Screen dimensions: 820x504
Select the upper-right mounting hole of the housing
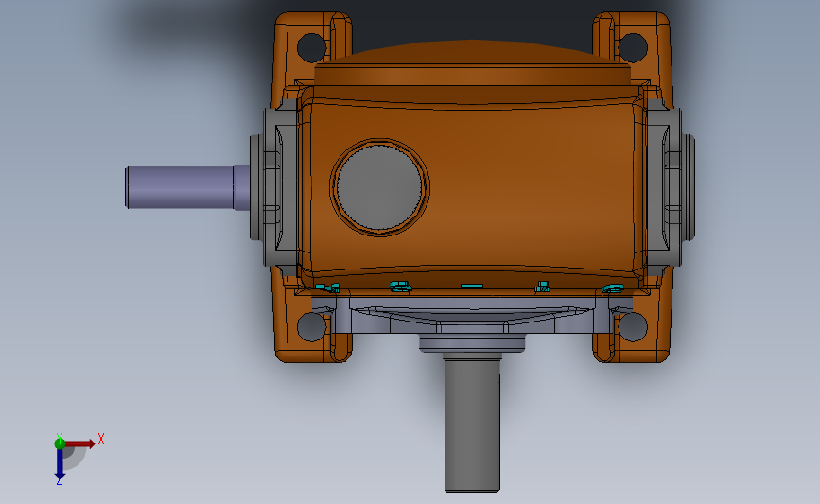633,47
